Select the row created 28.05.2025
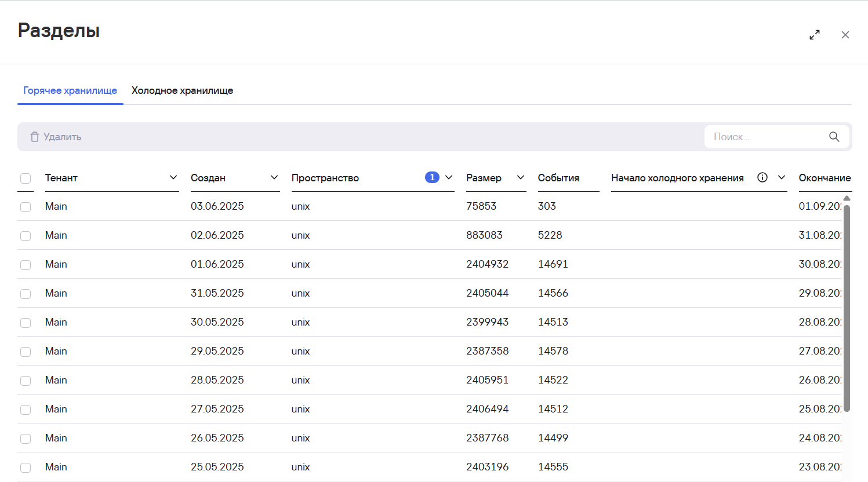868x482 pixels. 26,381
